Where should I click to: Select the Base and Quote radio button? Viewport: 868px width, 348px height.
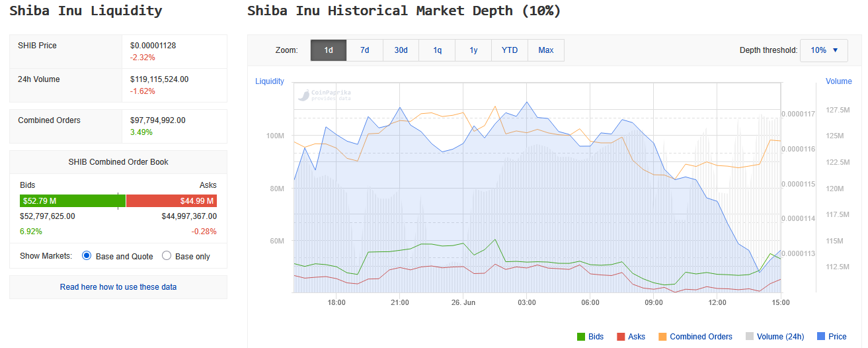tap(87, 256)
